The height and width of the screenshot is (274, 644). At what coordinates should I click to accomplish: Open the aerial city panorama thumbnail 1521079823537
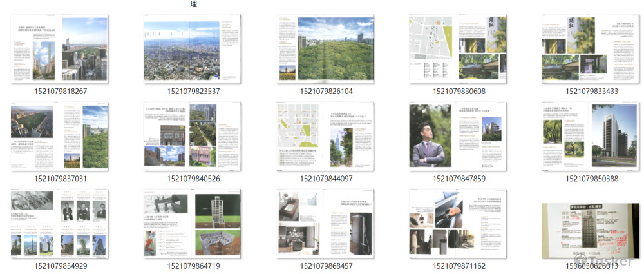click(193, 50)
